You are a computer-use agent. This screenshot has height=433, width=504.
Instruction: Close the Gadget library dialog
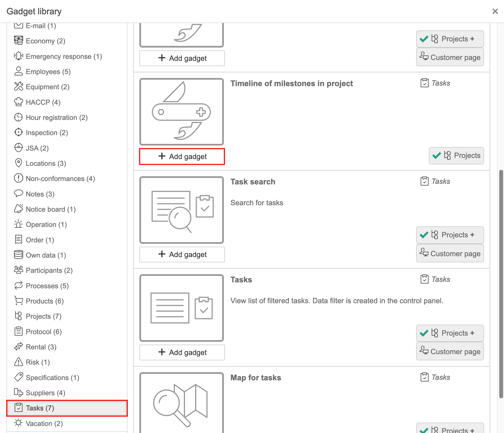click(495, 11)
